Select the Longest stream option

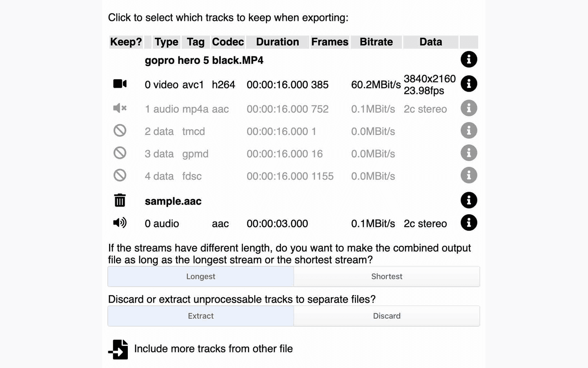point(200,276)
